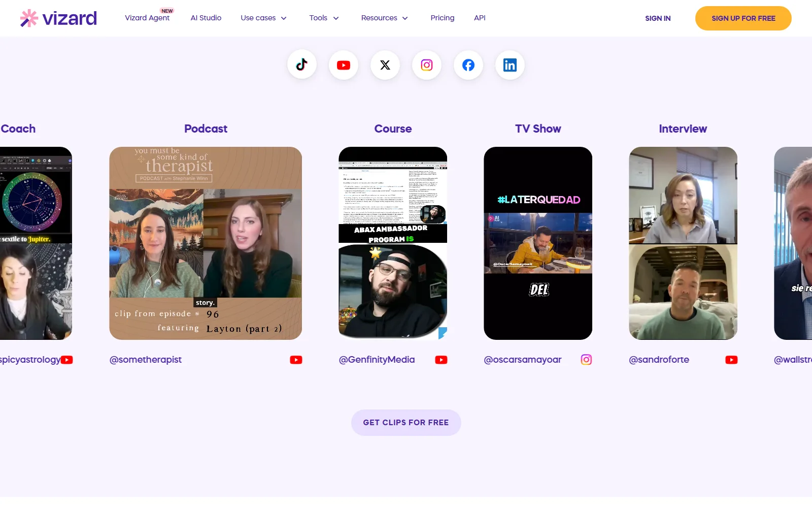Screen dimensions: 812x508
Task: Click the Course category heading
Action: point(393,129)
